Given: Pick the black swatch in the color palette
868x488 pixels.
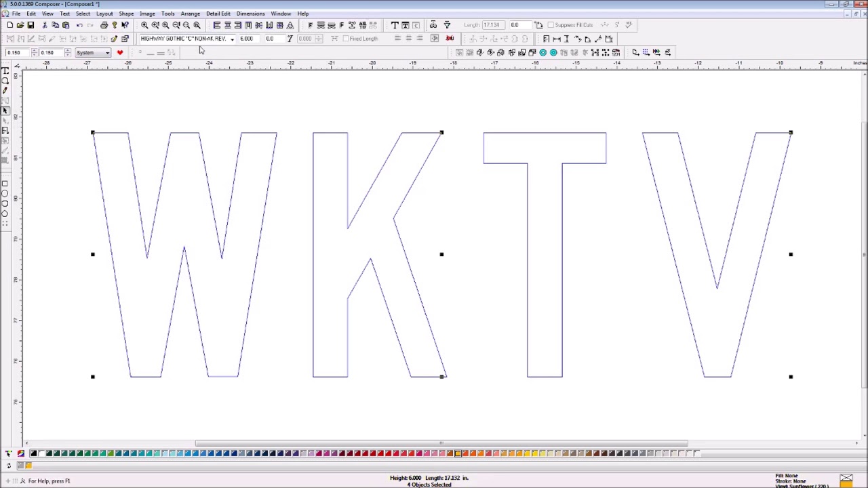Looking at the screenshot, I should click(x=33, y=453).
